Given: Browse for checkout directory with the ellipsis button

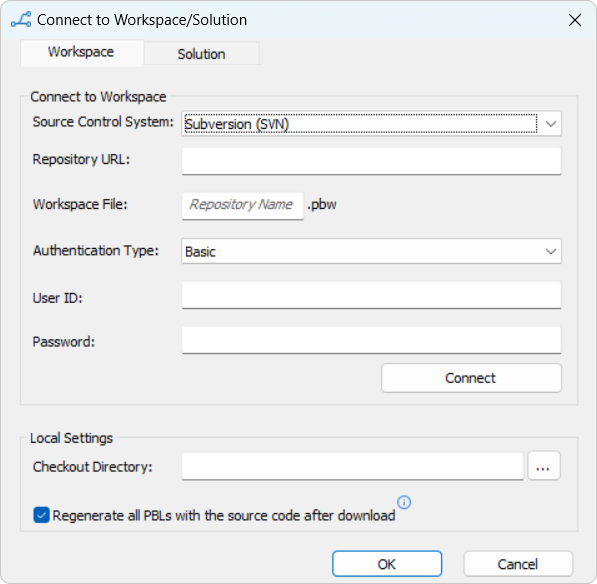Looking at the screenshot, I should click(544, 466).
